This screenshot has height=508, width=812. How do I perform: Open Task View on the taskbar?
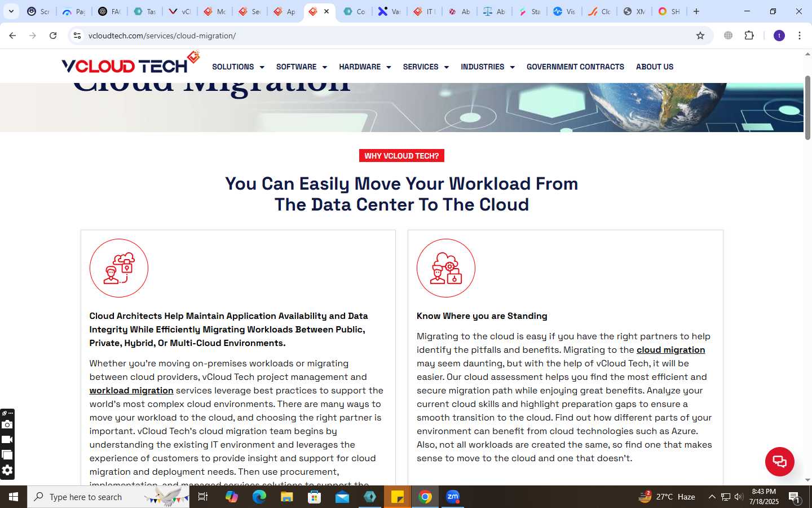pyautogui.click(x=203, y=497)
